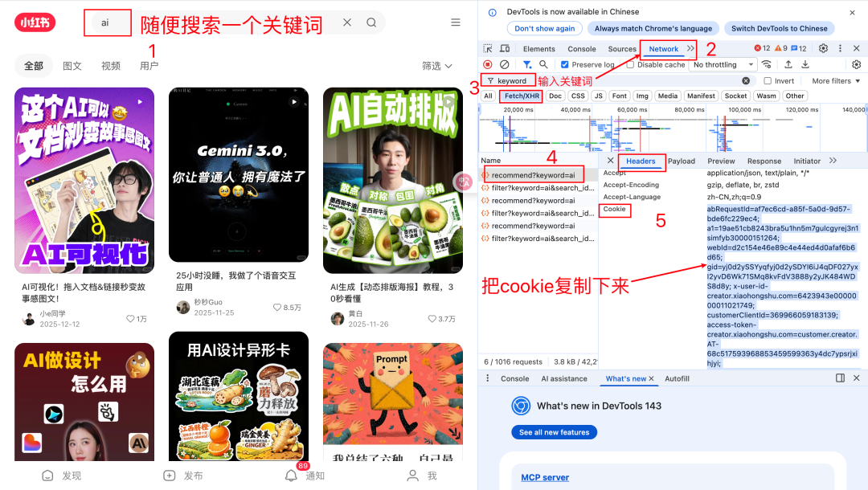Image resolution: width=868 pixels, height=490 pixels.
Task: Open network search magnifier icon
Action: 543,65
